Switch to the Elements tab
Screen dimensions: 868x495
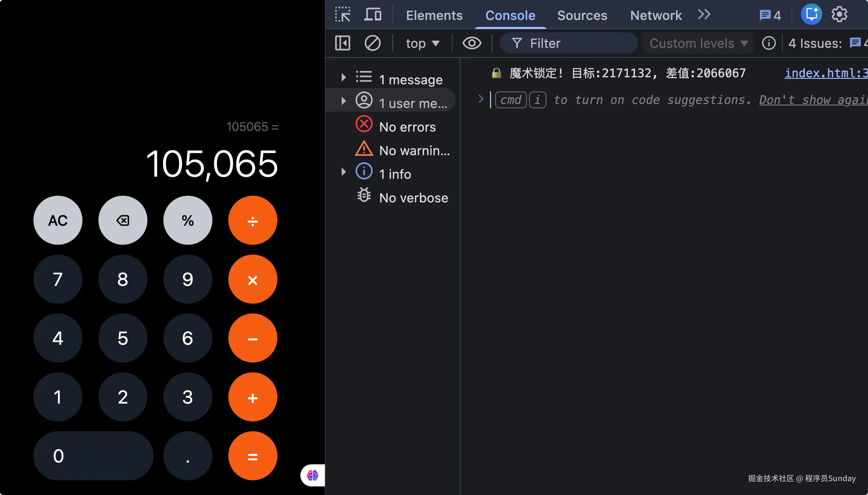(434, 15)
